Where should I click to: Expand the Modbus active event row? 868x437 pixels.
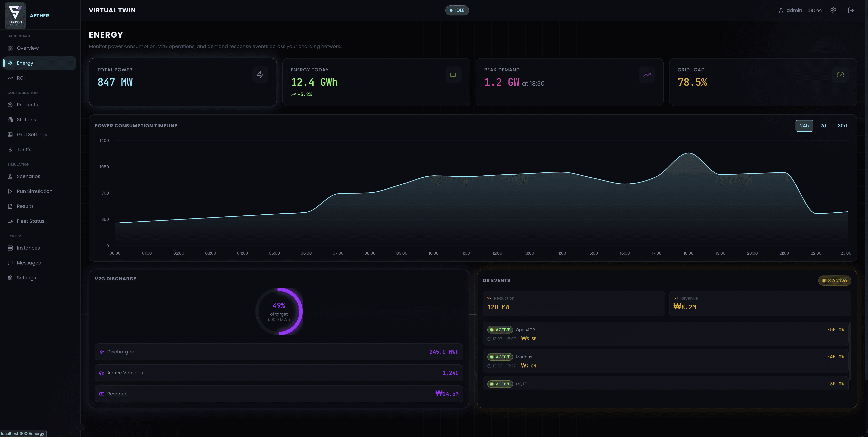(665, 361)
